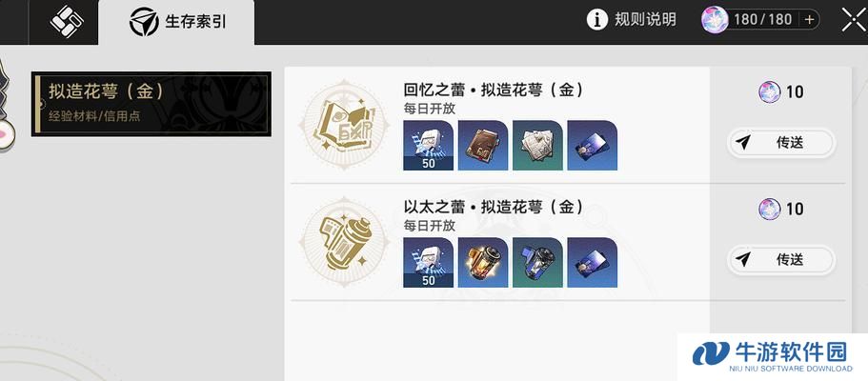Open 规则说明 info icon
This screenshot has height=381, width=868.
point(596,20)
